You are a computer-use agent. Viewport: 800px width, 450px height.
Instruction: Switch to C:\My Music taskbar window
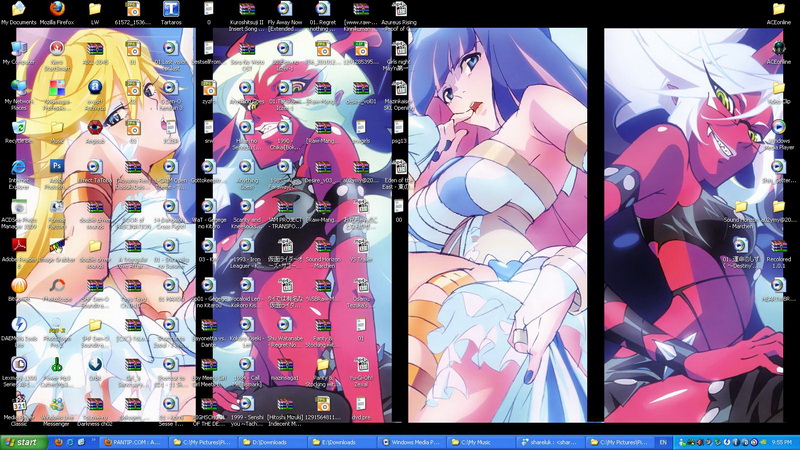pos(479,442)
